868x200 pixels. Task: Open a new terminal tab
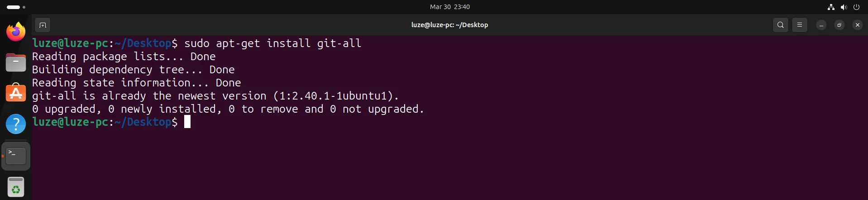pos(43,25)
